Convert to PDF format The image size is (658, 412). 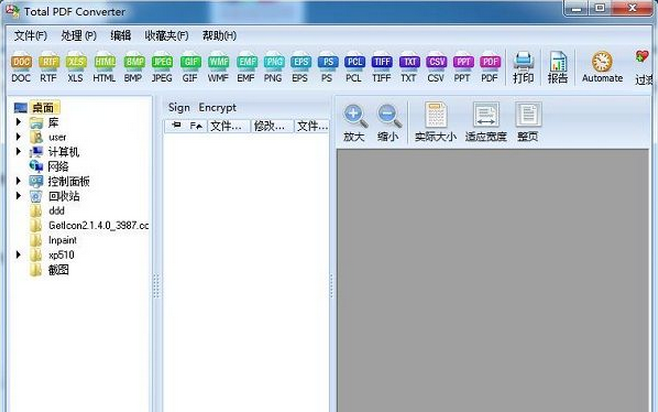point(490,69)
